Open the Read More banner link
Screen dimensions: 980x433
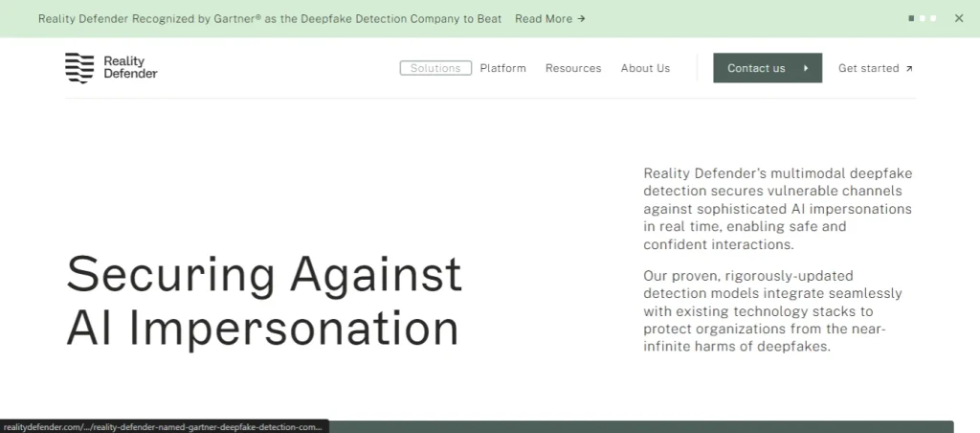point(550,19)
